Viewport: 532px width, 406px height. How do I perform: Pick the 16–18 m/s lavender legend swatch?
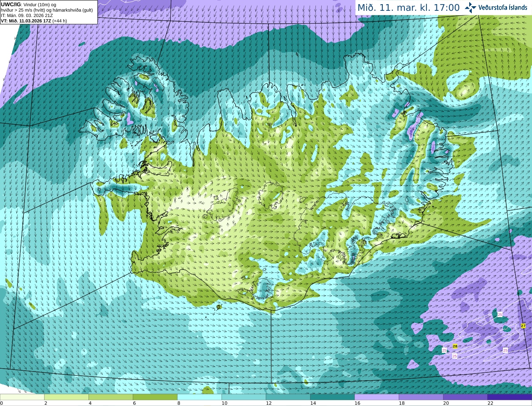pyautogui.click(x=377, y=397)
